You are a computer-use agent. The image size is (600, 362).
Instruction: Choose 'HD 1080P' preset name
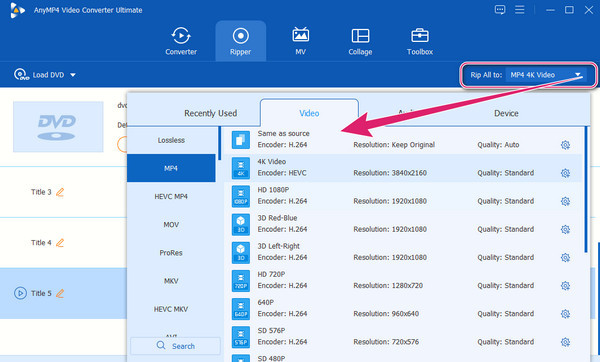pyautogui.click(x=273, y=189)
